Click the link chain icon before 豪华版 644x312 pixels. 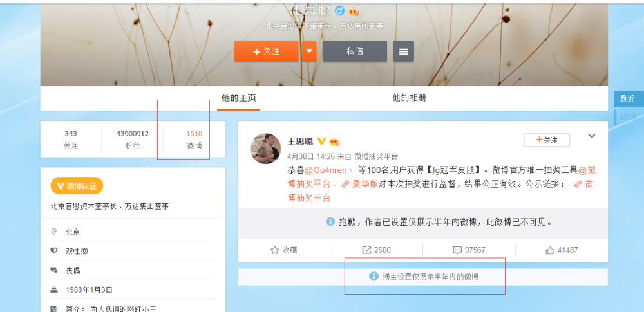click(345, 185)
